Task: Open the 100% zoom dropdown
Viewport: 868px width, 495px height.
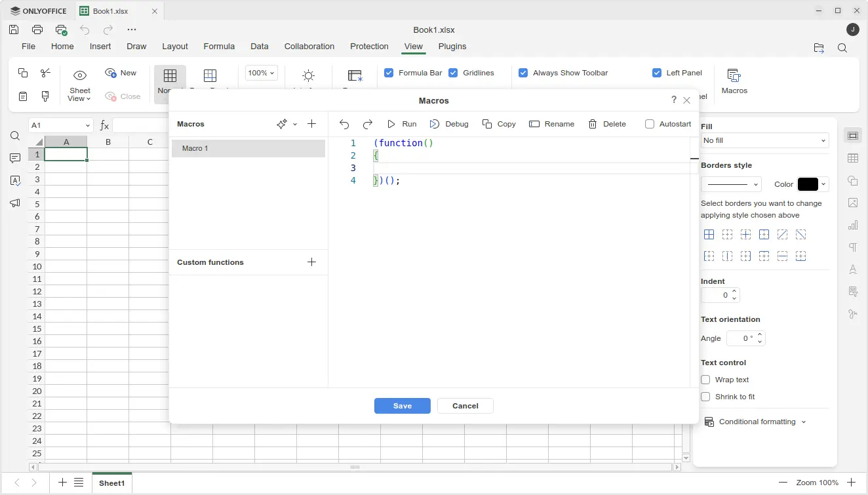Action: pos(262,73)
